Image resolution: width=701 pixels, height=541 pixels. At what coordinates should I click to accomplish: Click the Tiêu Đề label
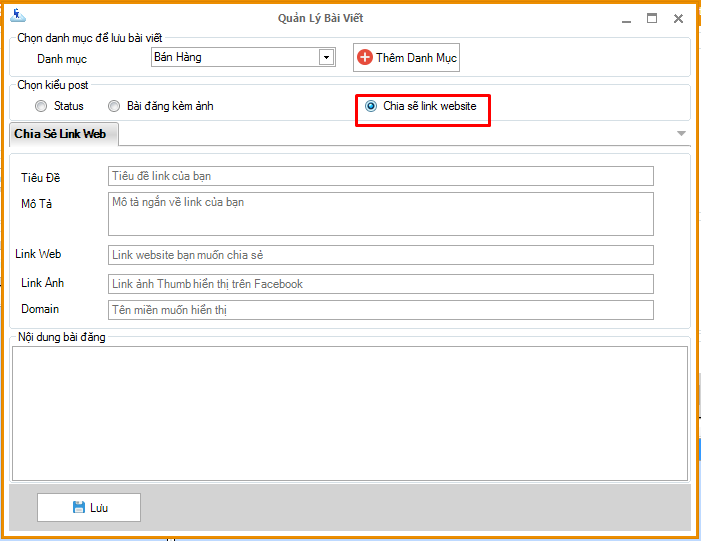click(x=40, y=178)
